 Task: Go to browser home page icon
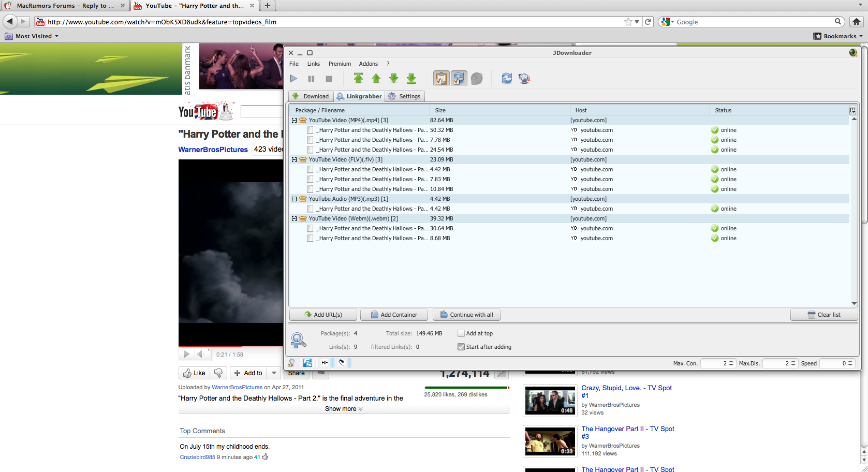[857, 22]
